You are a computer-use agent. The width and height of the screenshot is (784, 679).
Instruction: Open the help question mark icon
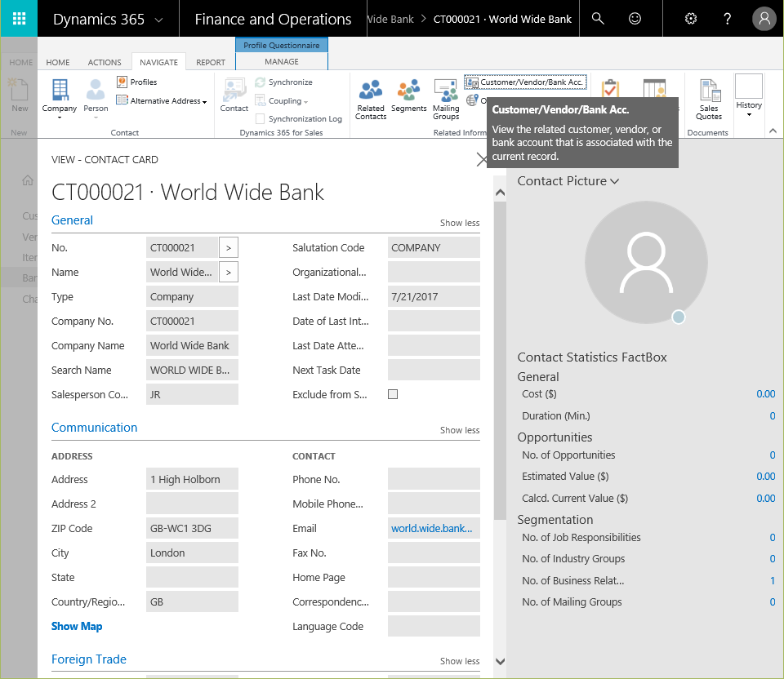(727, 19)
